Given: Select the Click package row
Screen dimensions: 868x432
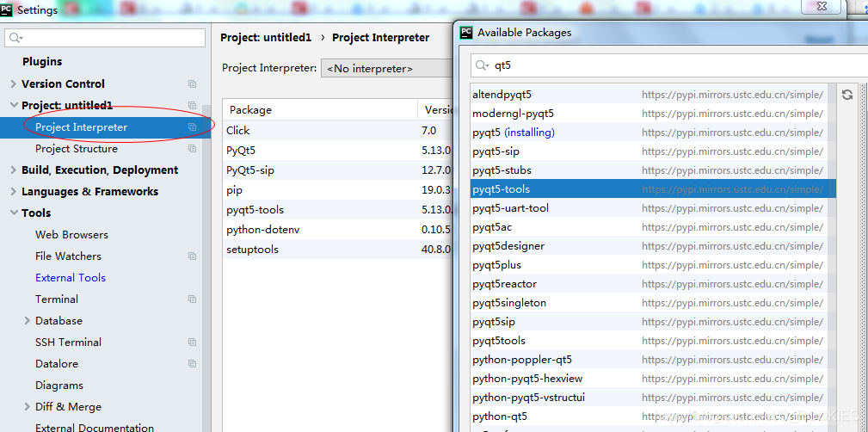Looking at the screenshot, I should [338, 131].
